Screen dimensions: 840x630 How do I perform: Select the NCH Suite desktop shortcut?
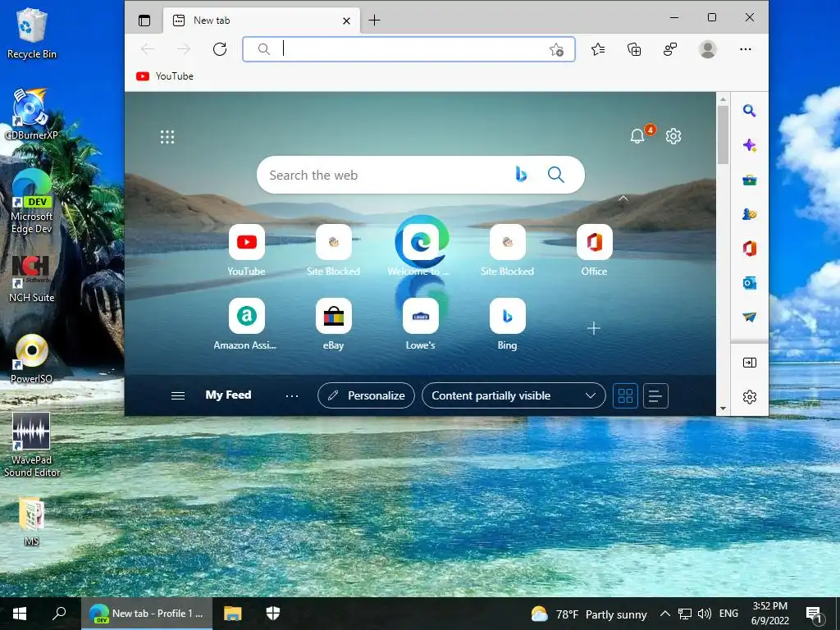click(32, 279)
